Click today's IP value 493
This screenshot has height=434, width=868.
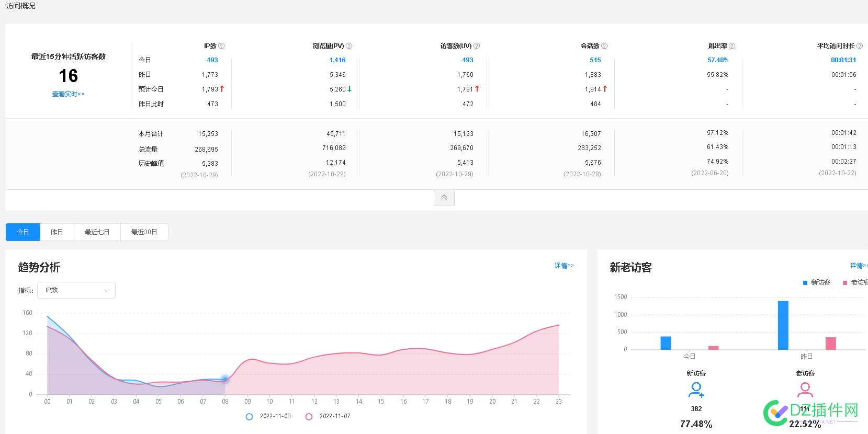(212, 60)
